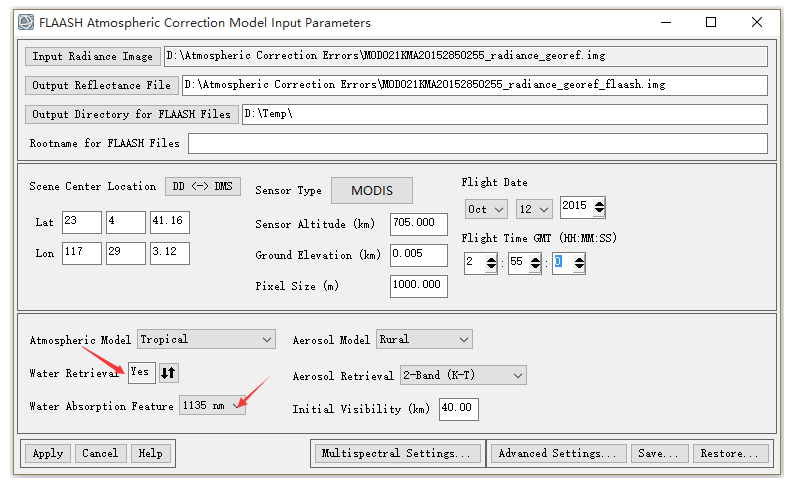Click the latitude seconds field showing 41.16
This screenshot has width=799, height=481.
tap(170, 222)
